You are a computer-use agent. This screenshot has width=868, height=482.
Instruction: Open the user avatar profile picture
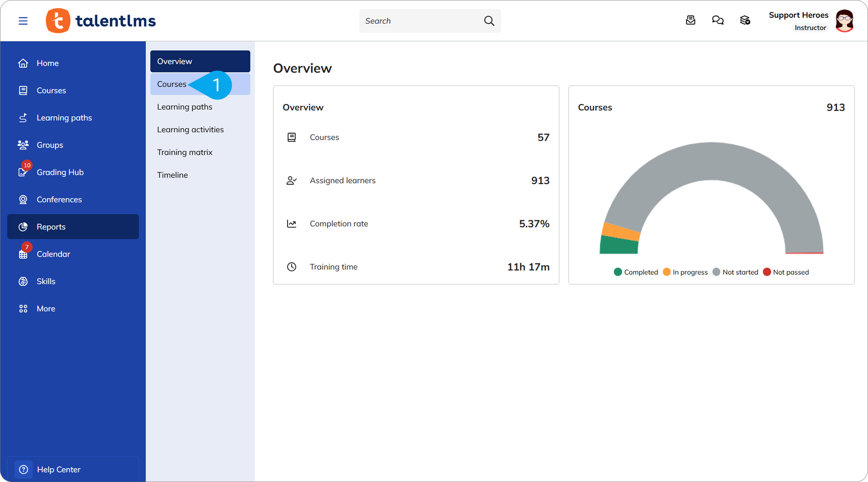point(845,21)
